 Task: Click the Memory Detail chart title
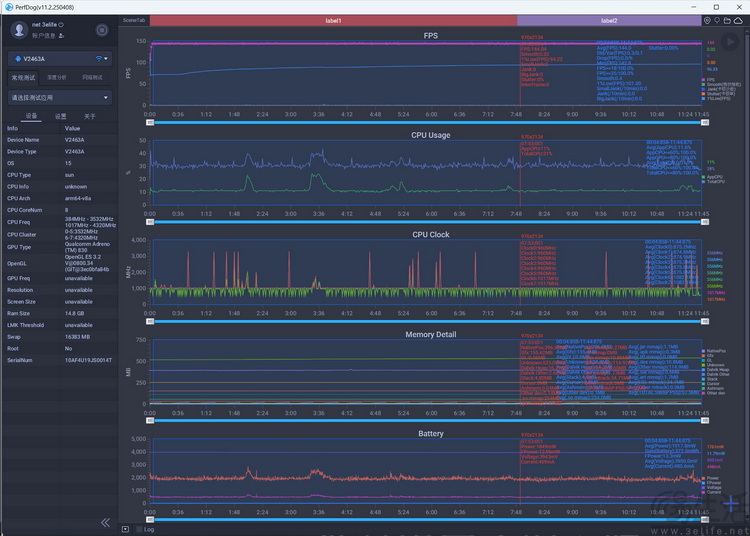coord(430,335)
